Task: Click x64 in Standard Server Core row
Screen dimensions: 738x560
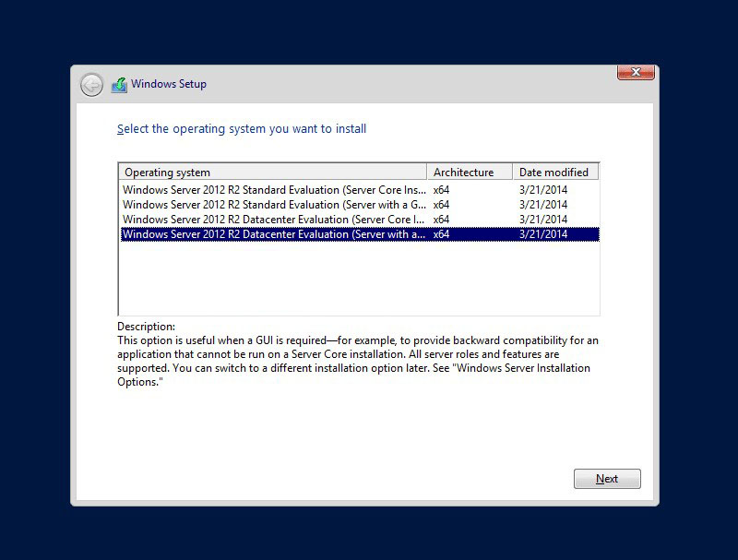Action: pos(441,190)
